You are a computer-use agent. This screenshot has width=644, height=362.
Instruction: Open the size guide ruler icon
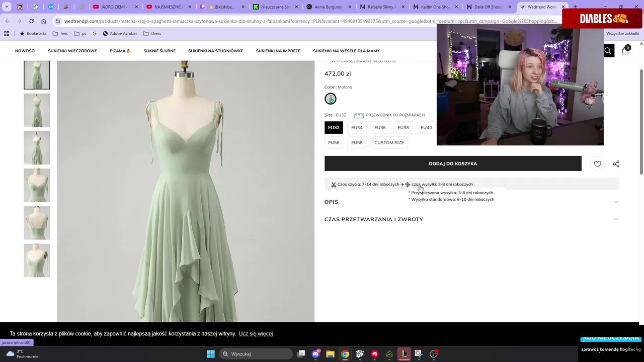point(359,115)
